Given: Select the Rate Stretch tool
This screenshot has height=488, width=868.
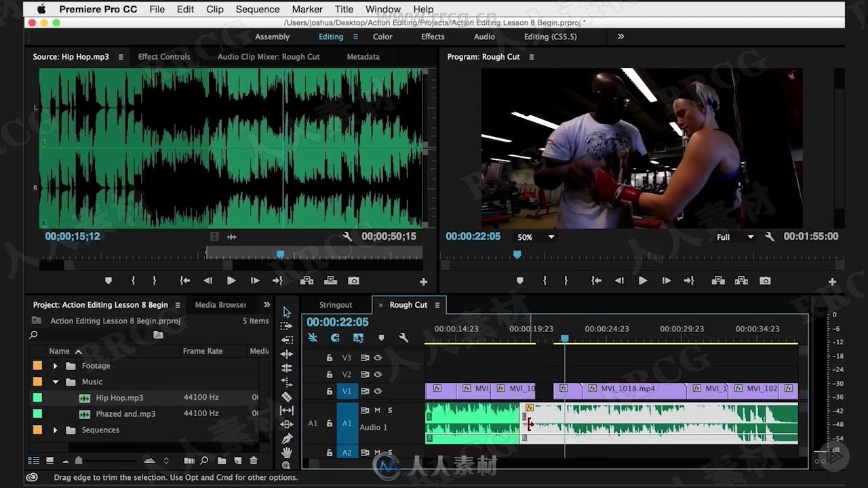Looking at the screenshot, I should 287,382.
